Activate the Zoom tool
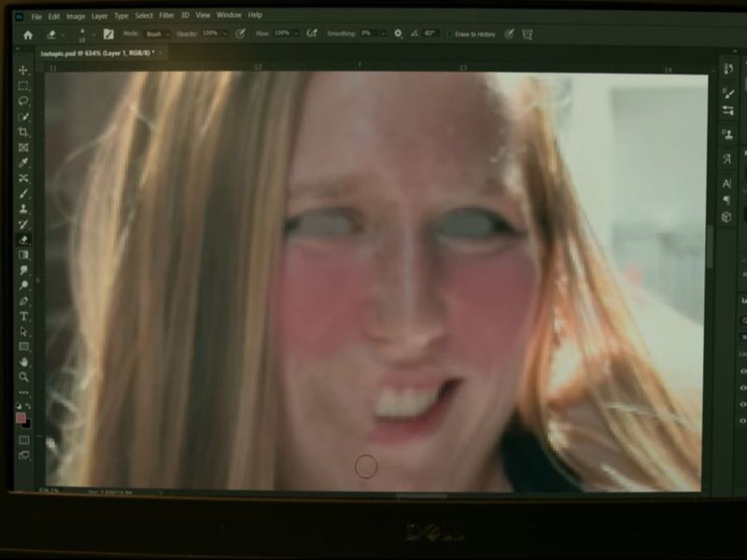This screenshot has width=747, height=560. pos(24,377)
